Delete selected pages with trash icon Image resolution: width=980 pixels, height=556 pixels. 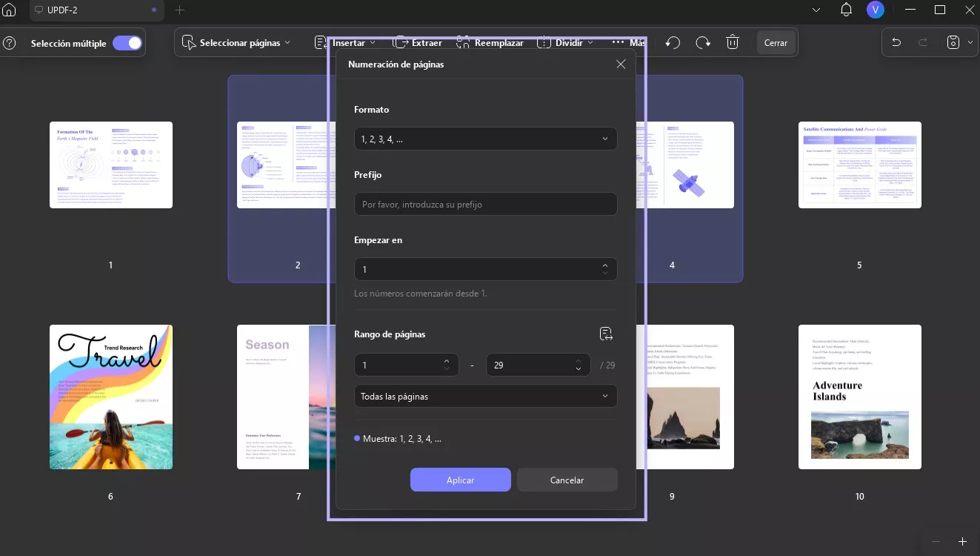point(733,43)
